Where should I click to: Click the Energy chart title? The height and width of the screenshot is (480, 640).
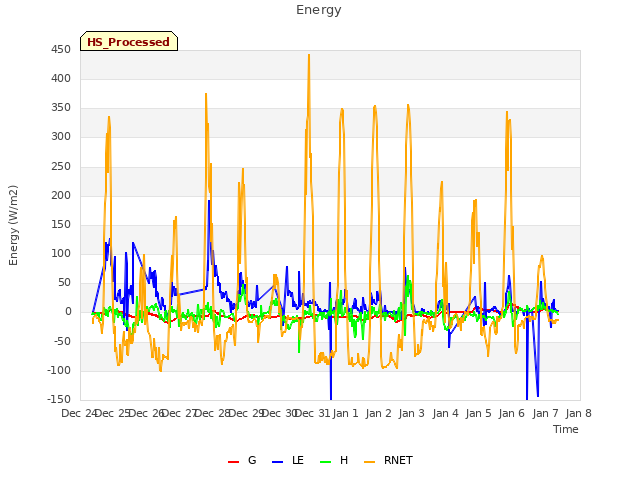click(319, 10)
